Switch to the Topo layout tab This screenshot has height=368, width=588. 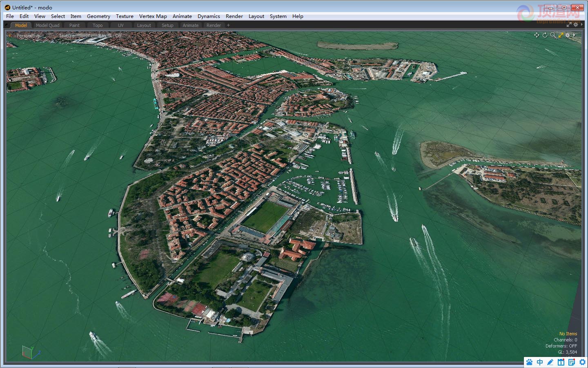(98, 25)
